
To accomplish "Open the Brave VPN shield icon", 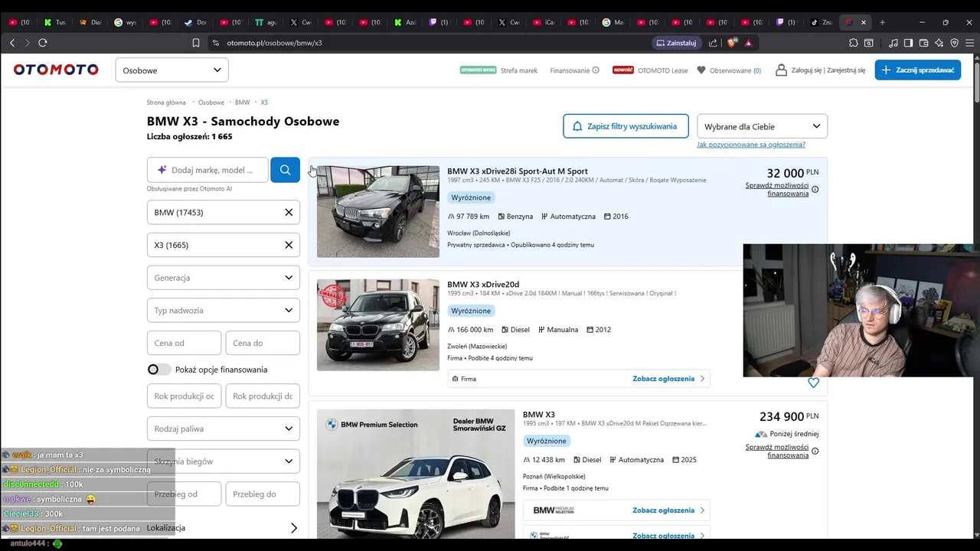I will pyautogui.click(x=954, y=43).
